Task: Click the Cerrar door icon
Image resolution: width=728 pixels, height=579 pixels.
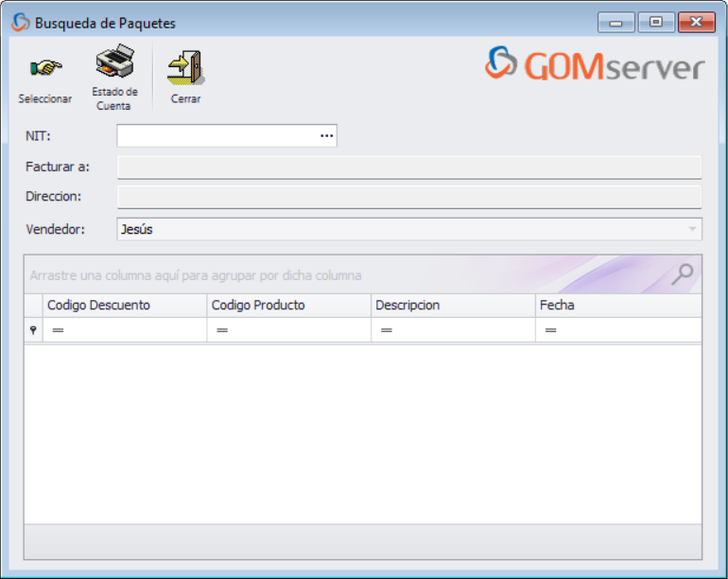Action: click(x=185, y=67)
